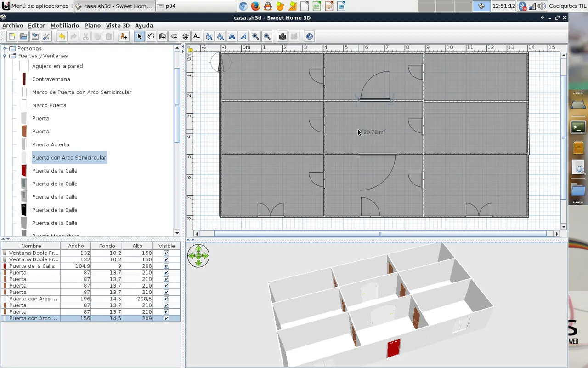Click the Decrease text size icon
588x368 pixels.
[x=220, y=36]
